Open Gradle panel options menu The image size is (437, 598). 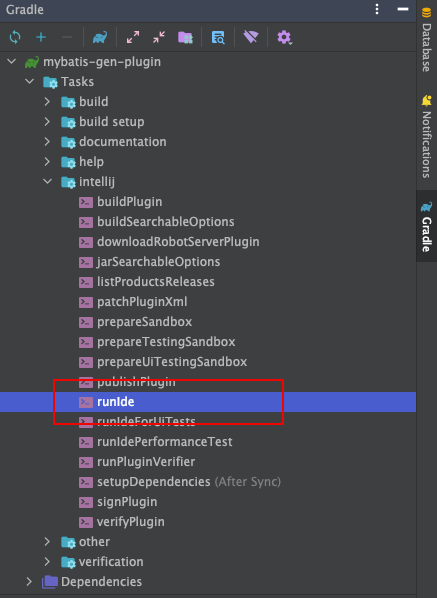click(377, 9)
